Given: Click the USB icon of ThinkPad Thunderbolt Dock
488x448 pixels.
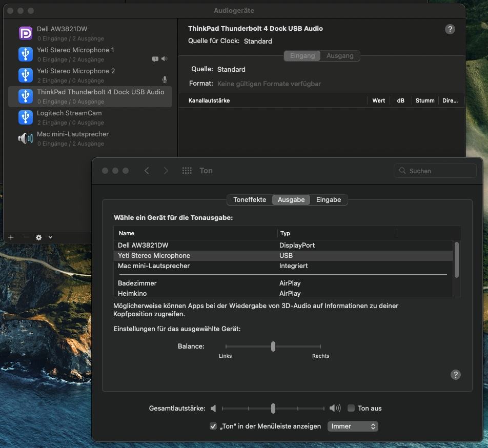Looking at the screenshot, I should [26, 96].
